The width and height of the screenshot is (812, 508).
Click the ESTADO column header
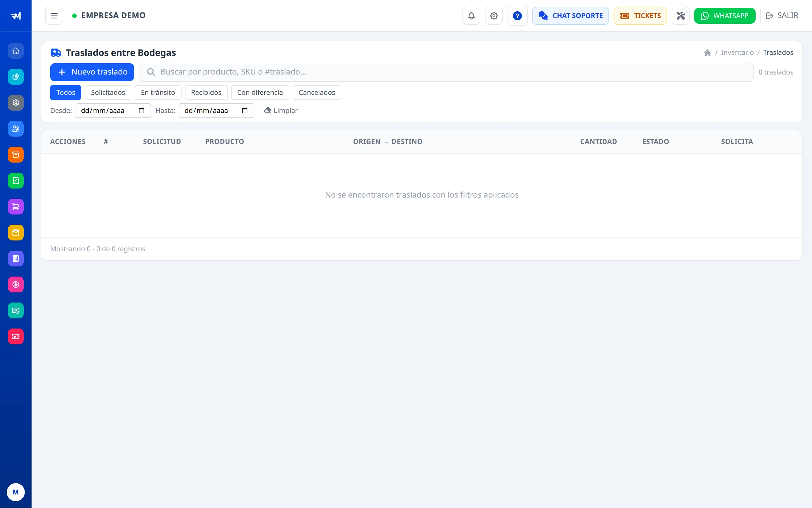[656, 142]
